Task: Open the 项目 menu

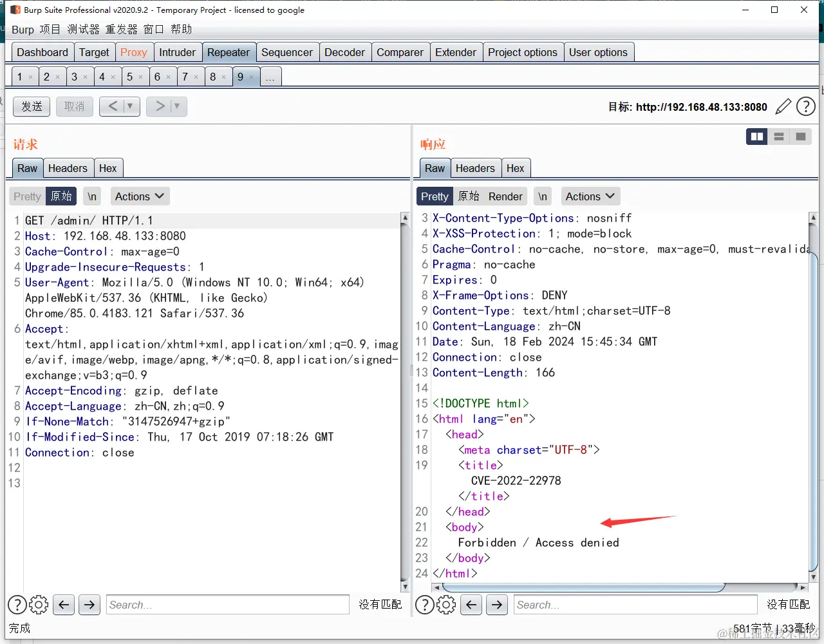Action: coord(50,30)
